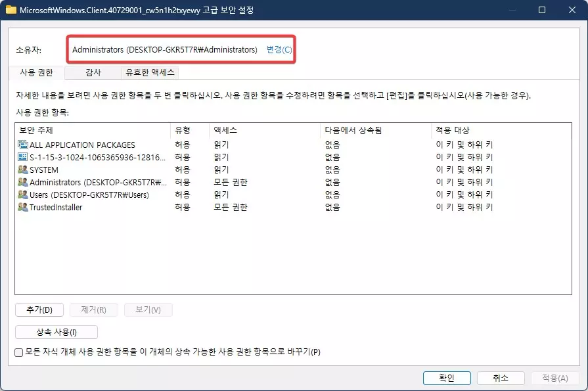This screenshot has width=588, height=391.
Task: Check the 모든 자식 개체 사용 권한 항목 checkbox
Action: click(x=19, y=352)
